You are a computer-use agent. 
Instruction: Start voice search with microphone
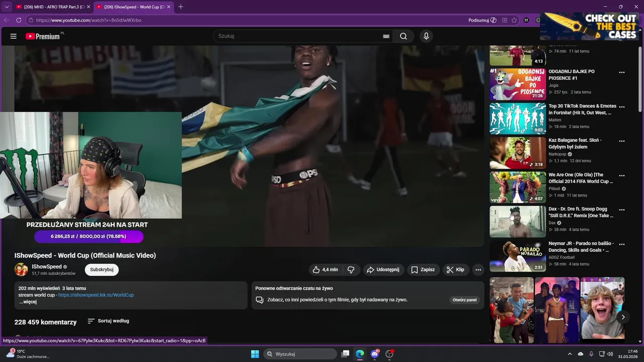[426, 36]
